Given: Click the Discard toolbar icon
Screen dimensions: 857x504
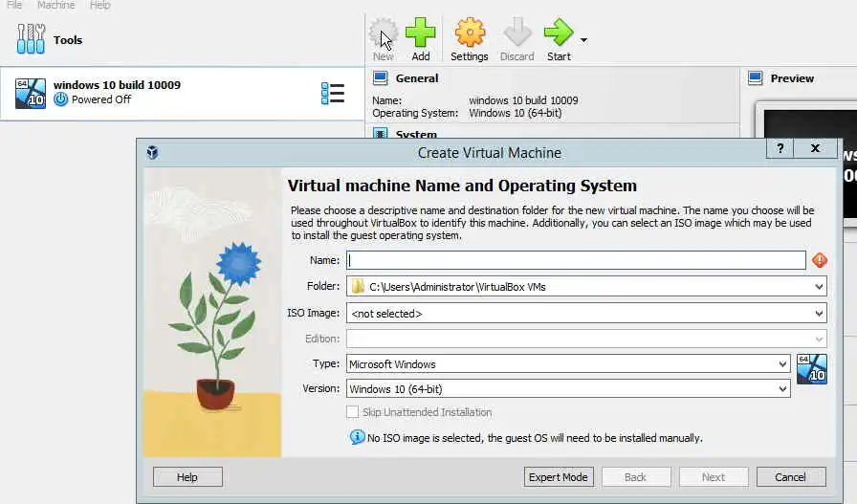Looking at the screenshot, I should (517, 39).
